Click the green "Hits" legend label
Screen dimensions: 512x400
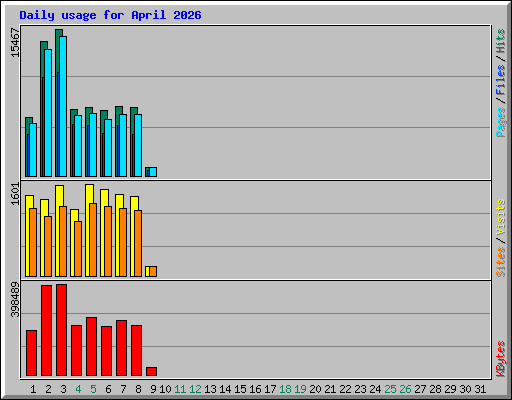click(501, 41)
